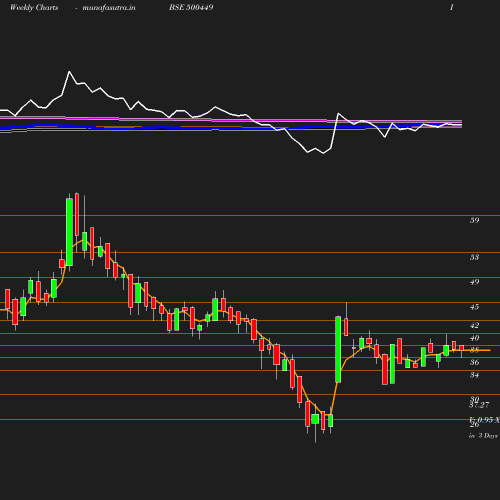Click the 34 price level label
Viewport: 500px width, 500px height.
click(474, 375)
